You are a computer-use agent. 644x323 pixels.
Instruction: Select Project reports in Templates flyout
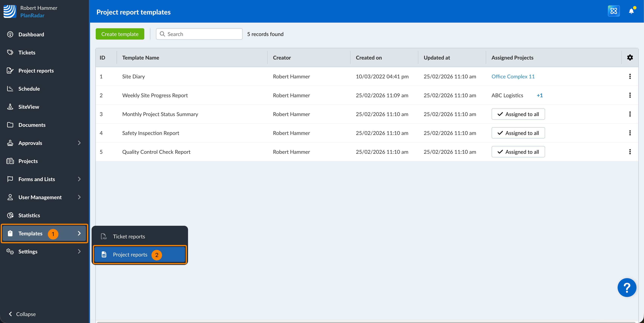point(130,255)
